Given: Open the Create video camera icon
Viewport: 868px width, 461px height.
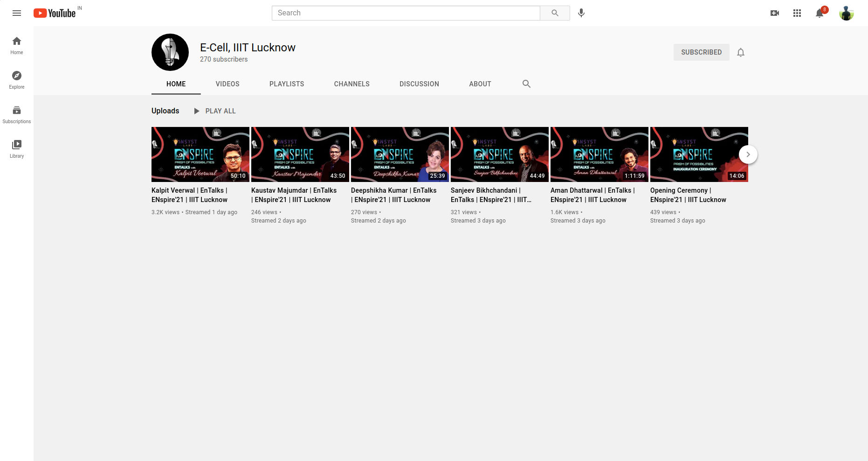Looking at the screenshot, I should point(775,13).
